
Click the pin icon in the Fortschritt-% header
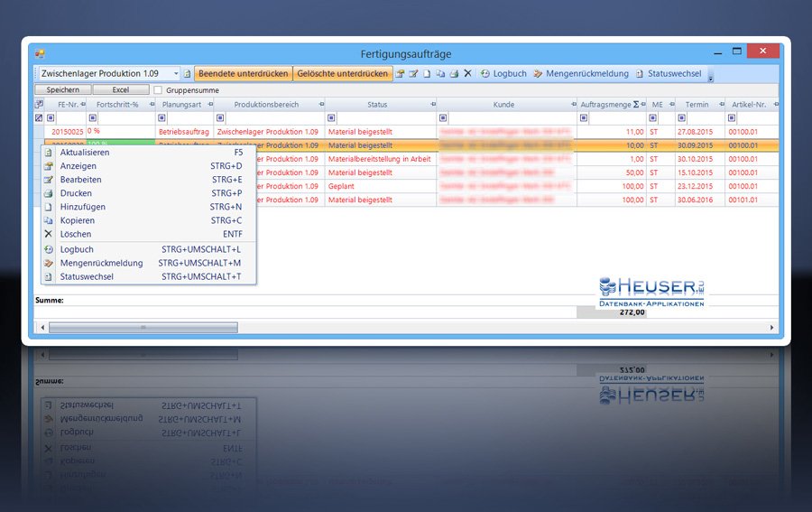point(152,104)
